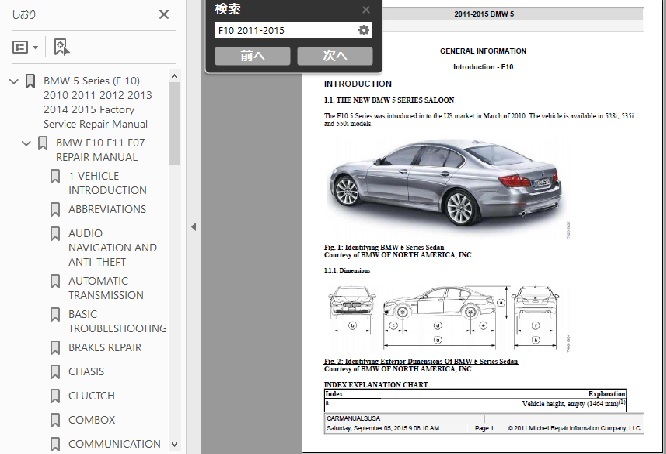The height and width of the screenshot is (454, 666).
Task: Open the COMMUNICATION bookmark
Action: point(114,443)
